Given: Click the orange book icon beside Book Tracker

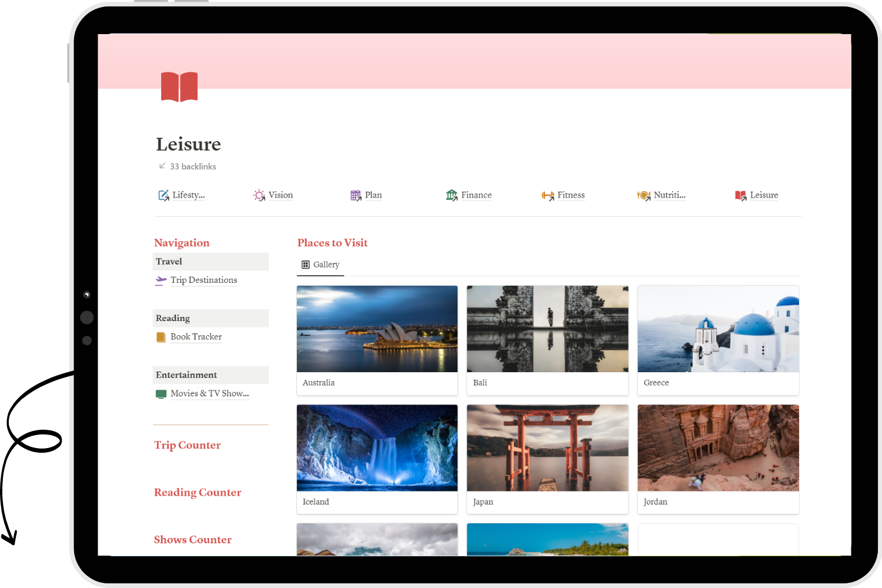Looking at the screenshot, I should pos(161,337).
